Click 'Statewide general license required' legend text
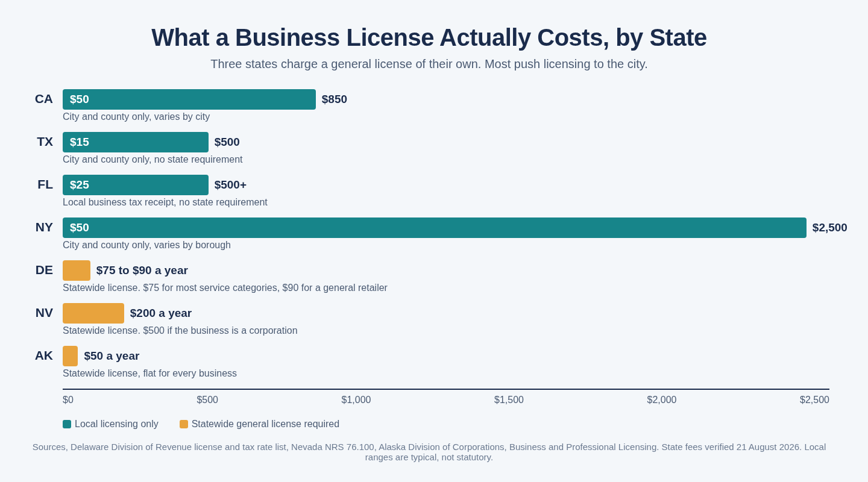The width and height of the screenshot is (868, 482). [x=265, y=424]
